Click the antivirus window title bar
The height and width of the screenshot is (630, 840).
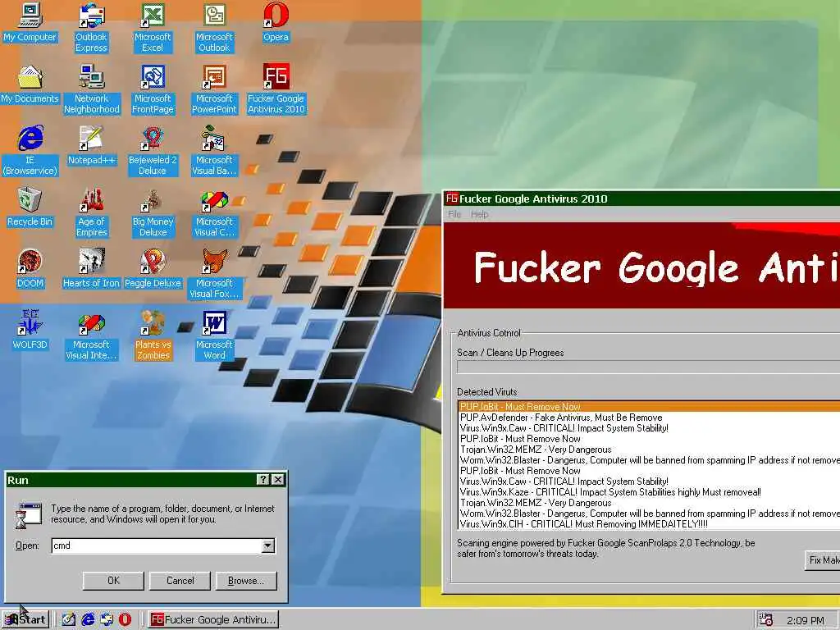click(641, 199)
